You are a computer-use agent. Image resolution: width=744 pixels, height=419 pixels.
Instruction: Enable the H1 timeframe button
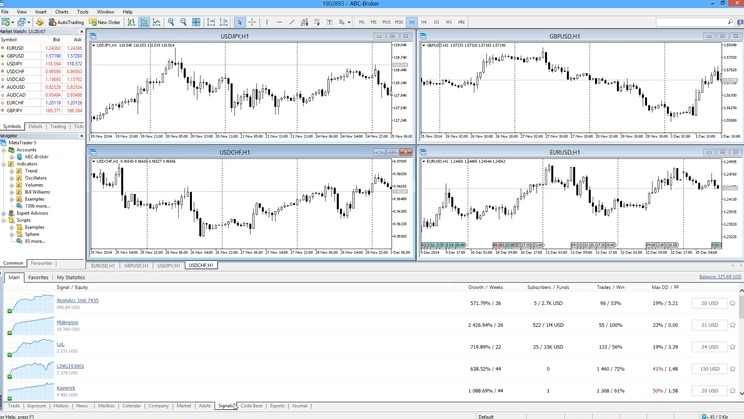tap(411, 22)
